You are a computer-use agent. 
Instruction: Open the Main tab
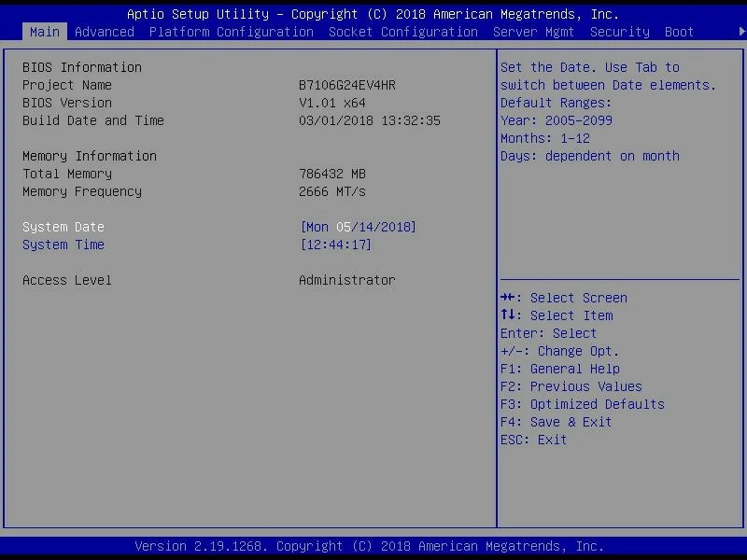(44, 32)
